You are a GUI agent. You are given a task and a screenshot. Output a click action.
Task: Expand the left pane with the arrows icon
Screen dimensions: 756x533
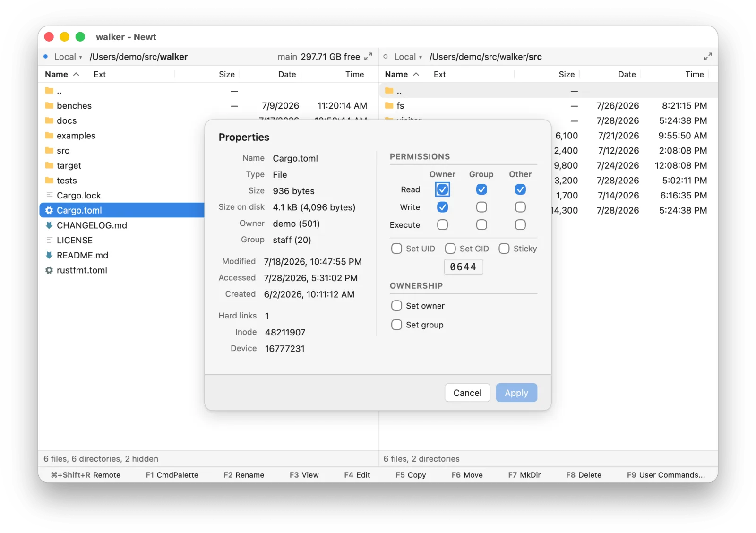pos(368,57)
